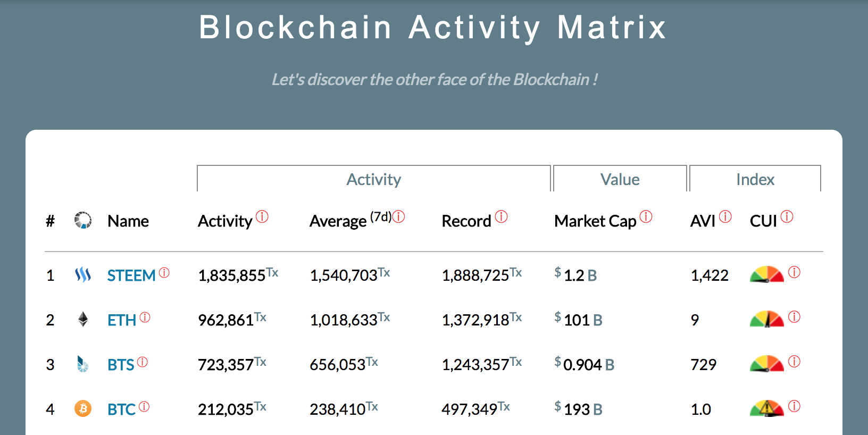868x435 pixels.
Task: Click STEEM AVI value 1,422
Action: (x=710, y=275)
